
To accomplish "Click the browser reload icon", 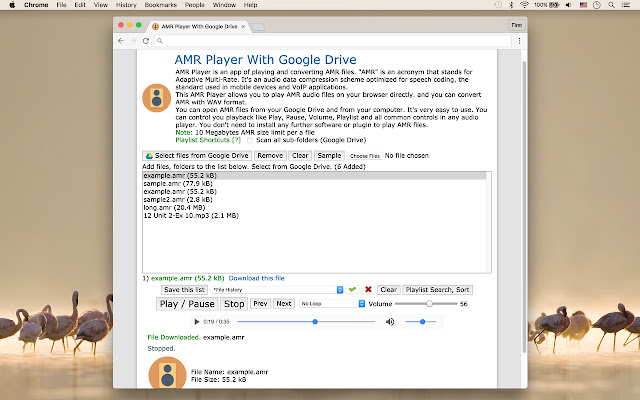I will 146,41.
